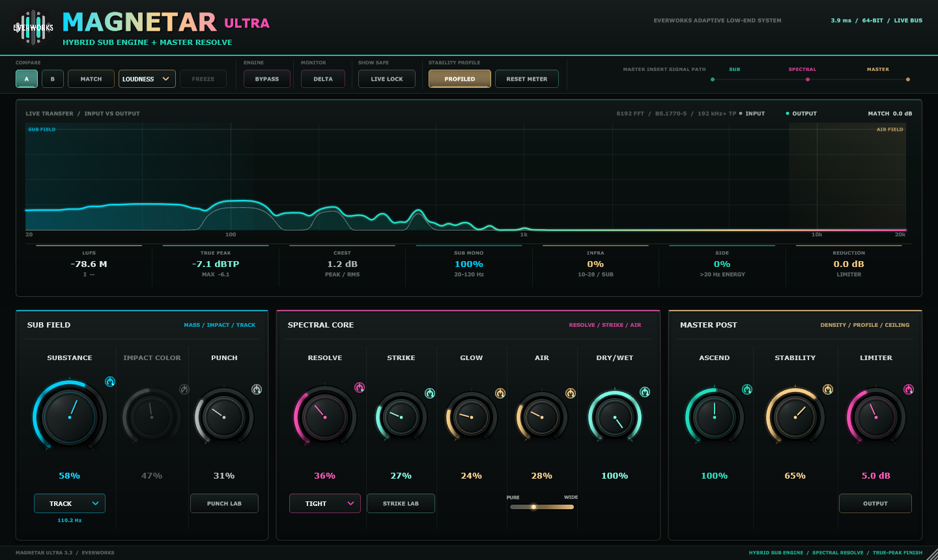Click the MASTER POST panel title

pos(709,325)
